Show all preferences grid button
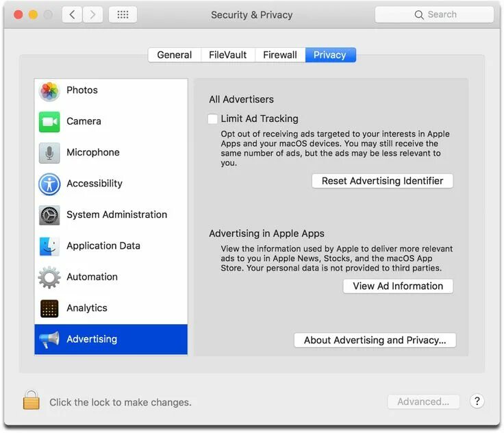The width and height of the screenshot is (504, 433). [x=123, y=14]
